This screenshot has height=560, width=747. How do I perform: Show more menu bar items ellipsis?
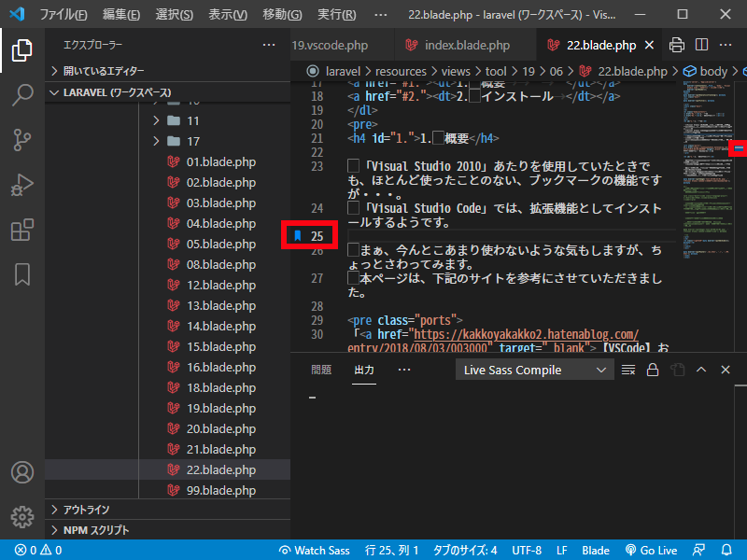pos(381,15)
